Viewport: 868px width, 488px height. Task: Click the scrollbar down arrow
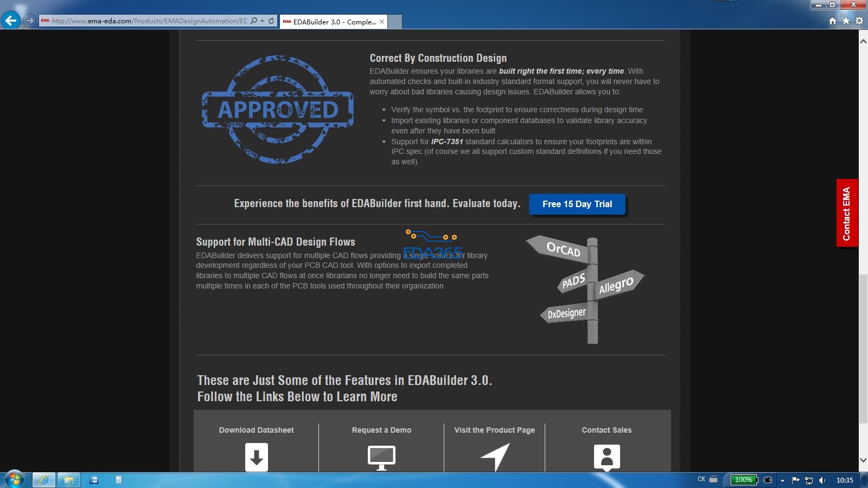[863, 460]
